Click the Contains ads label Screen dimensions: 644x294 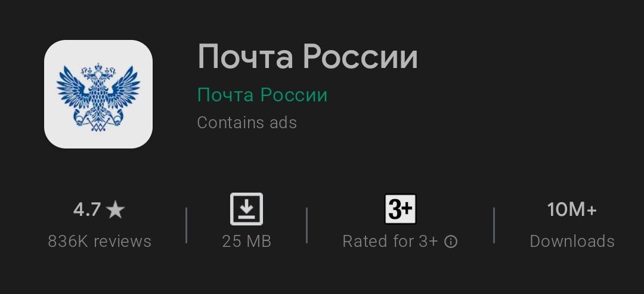247,122
